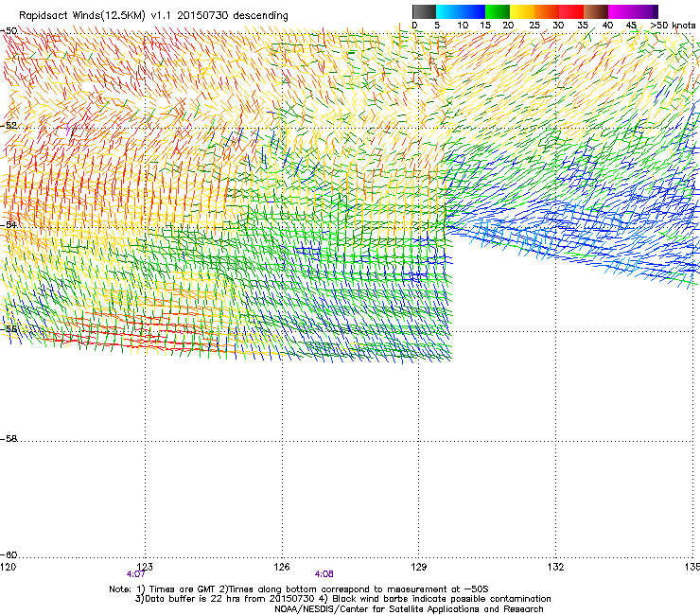Click the '-60' latitude axis label
Image resolution: width=700 pixels, height=615 pixels.
pyautogui.click(x=9, y=554)
